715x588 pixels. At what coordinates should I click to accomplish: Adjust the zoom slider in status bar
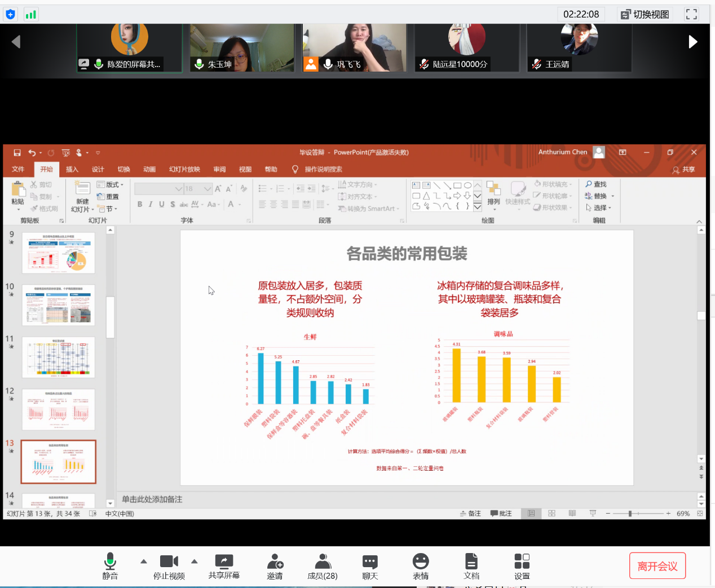[630, 514]
